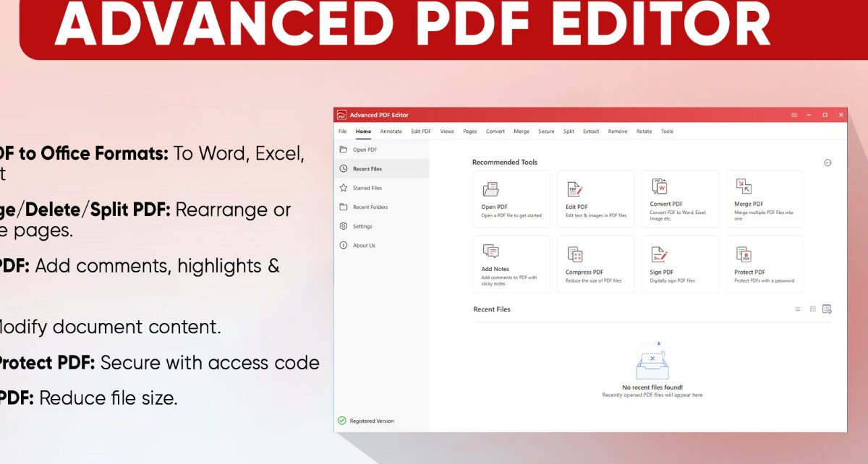Click 'Recently opened PDF files will appear here' text
This screenshot has height=464, width=868.
pyautogui.click(x=652, y=395)
